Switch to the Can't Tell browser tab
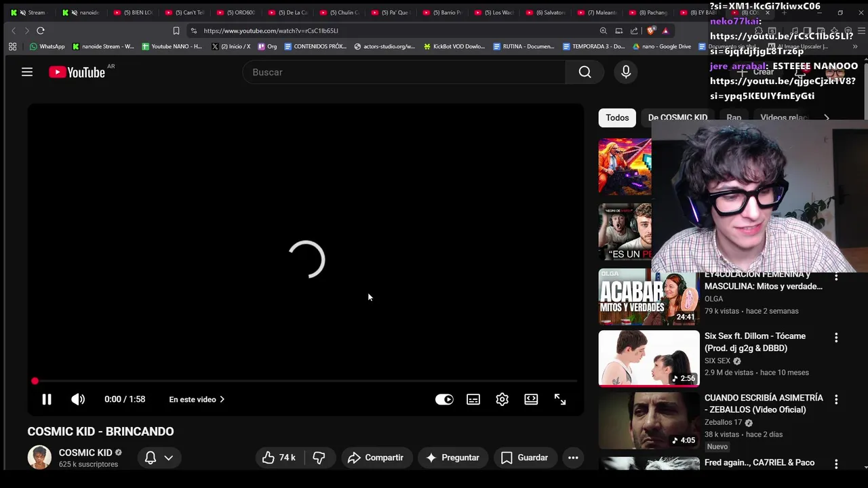This screenshot has height=488, width=868. click(185, 12)
